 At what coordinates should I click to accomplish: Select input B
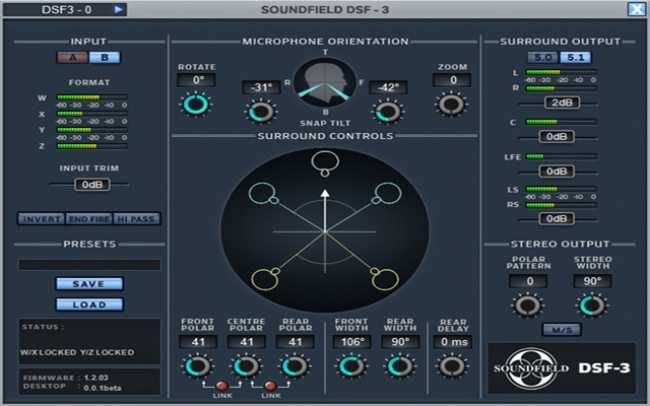tap(104, 57)
